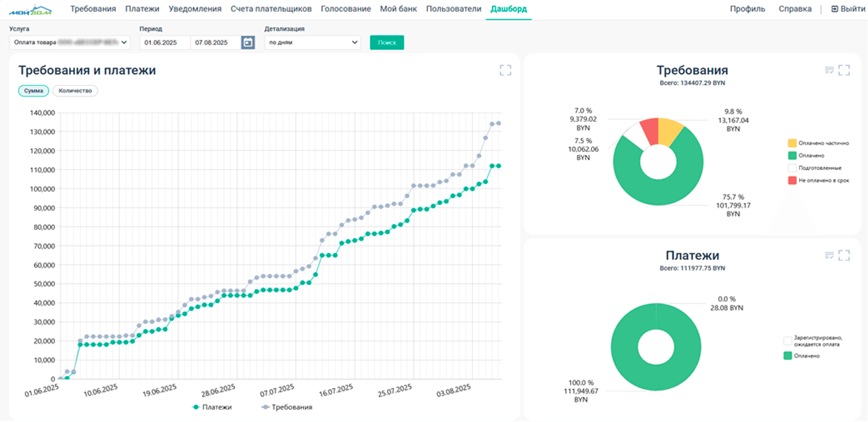Viewport: 868px width, 422px height.
Task: Open the Справка link
Action: [x=795, y=9]
